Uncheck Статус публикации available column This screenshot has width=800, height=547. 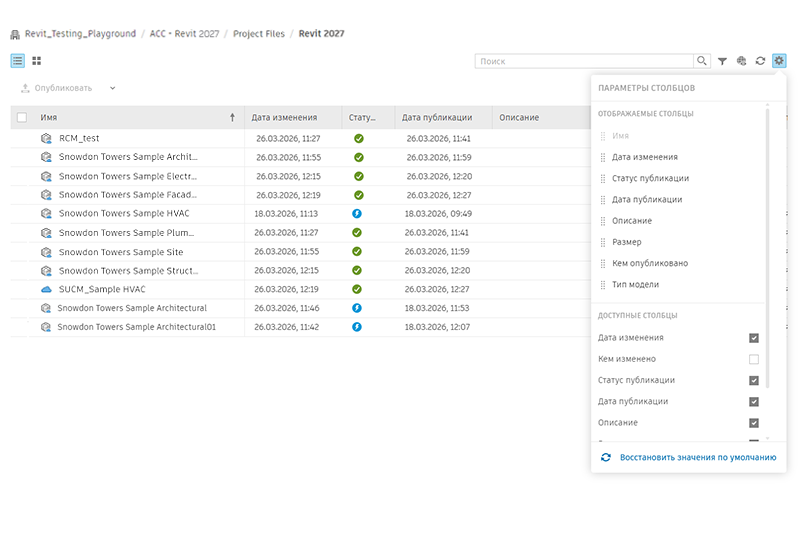point(754,380)
